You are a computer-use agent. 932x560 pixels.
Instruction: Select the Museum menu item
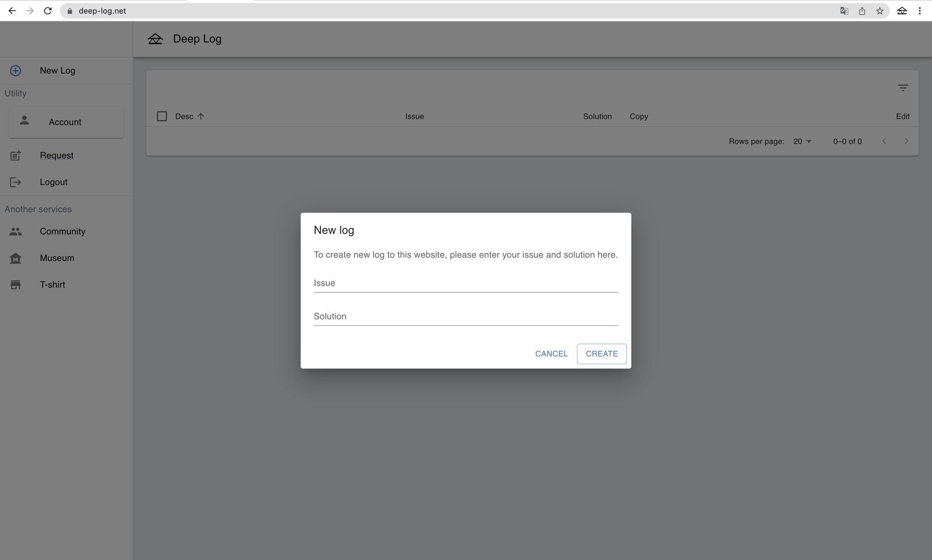[57, 258]
